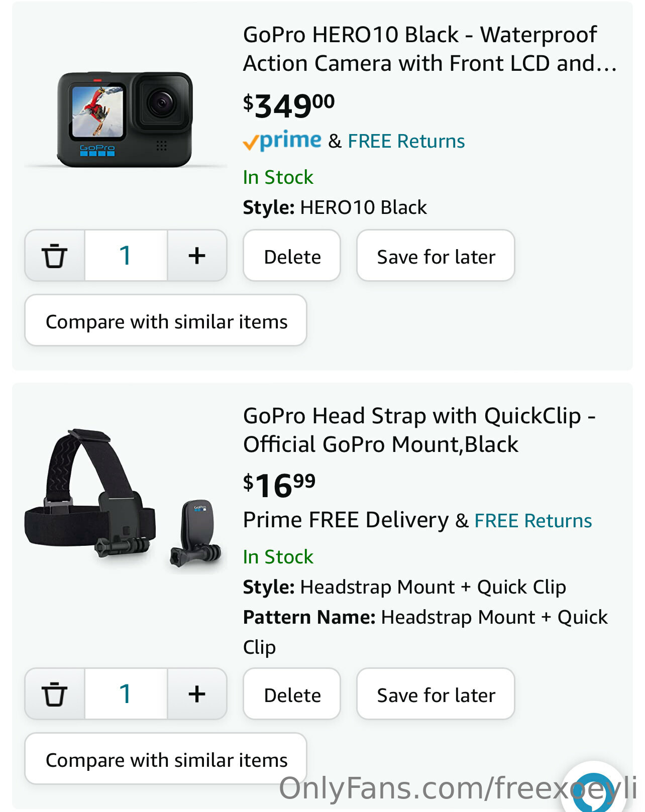Delete the GoPro Head Strap from cart
This screenshot has height=812, width=645.
pos(292,694)
